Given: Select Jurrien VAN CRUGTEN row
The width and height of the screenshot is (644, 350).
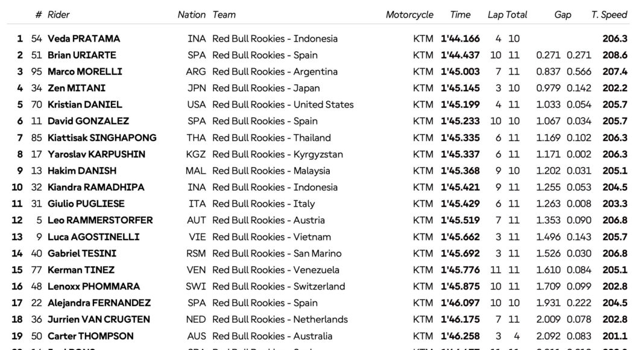Looking at the screenshot, I should (99, 319).
